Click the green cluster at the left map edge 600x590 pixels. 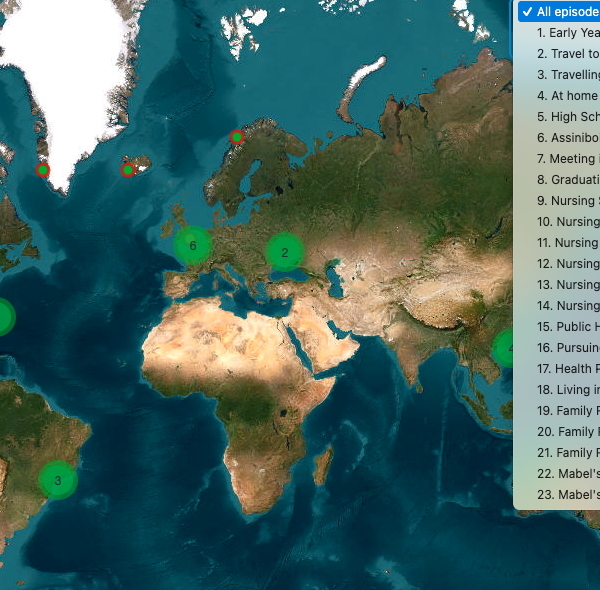coord(3,317)
